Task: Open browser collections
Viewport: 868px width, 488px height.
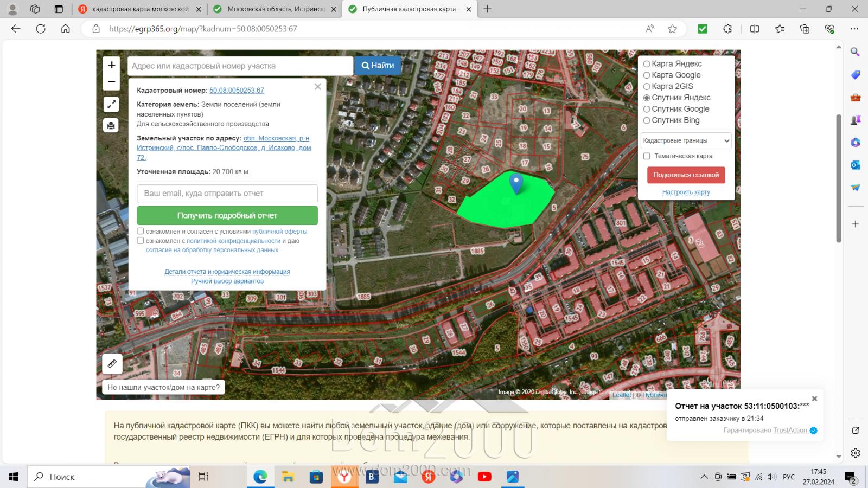Action: (x=805, y=29)
